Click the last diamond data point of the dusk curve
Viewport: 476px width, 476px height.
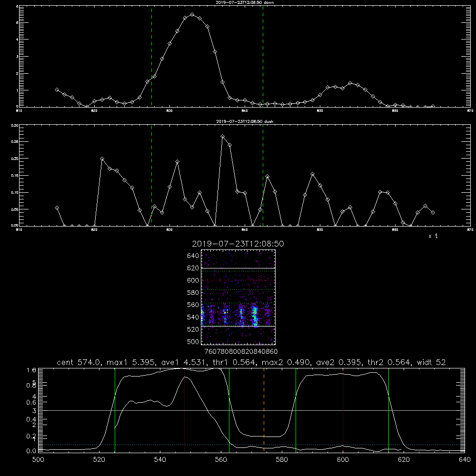433,212
